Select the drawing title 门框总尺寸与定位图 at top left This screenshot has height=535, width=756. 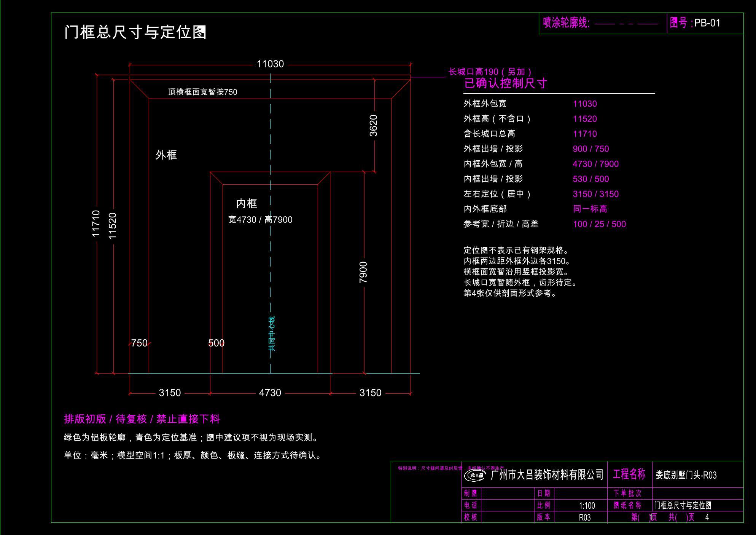[135, 32]
